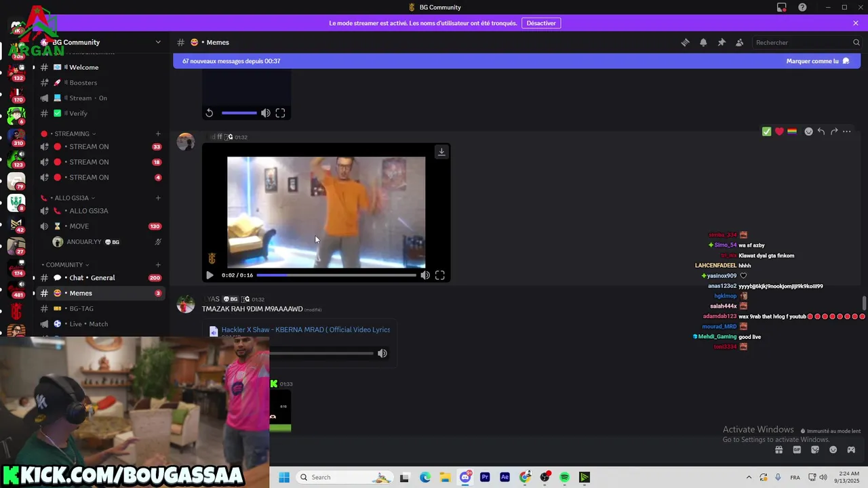Image resolution: width=868 pixels, height=488 pixels.
Task: Open the Welcome channel
Action: pyautogui.click(x=100, y=67)
